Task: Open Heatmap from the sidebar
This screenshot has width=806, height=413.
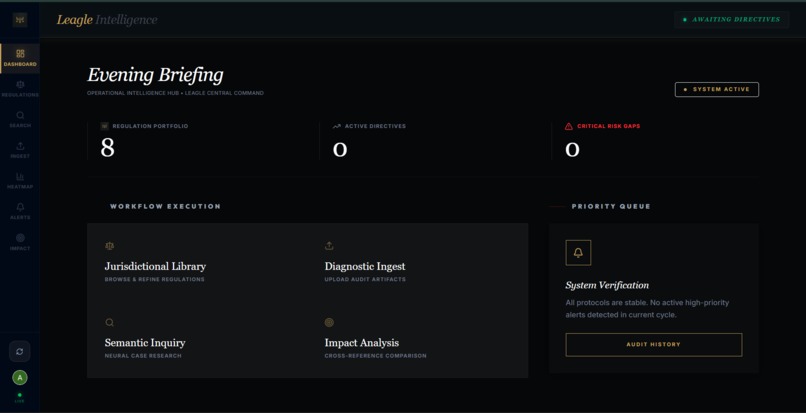Action: tap(20, 181)
